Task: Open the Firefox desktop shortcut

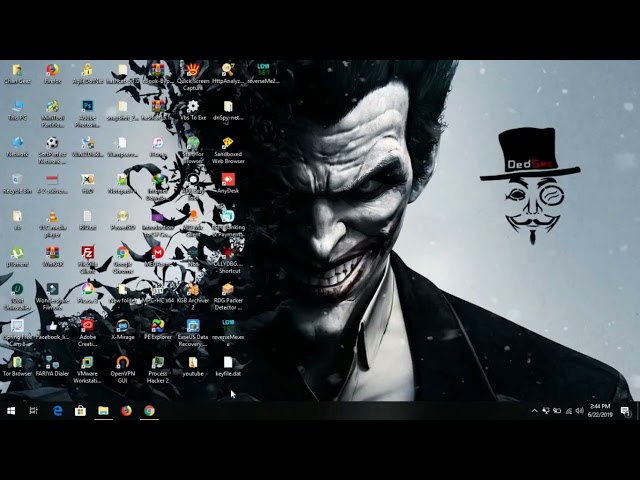Action: coord(52,73)
